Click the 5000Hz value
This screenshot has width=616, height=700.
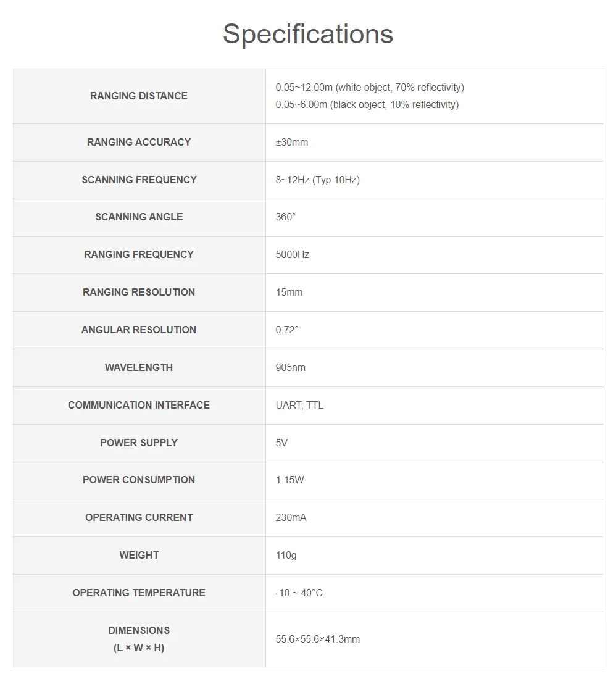click(292, 254)
